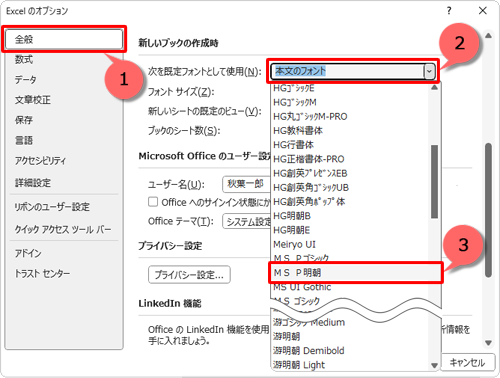Switch to the データ category

(x=26, y=80)
